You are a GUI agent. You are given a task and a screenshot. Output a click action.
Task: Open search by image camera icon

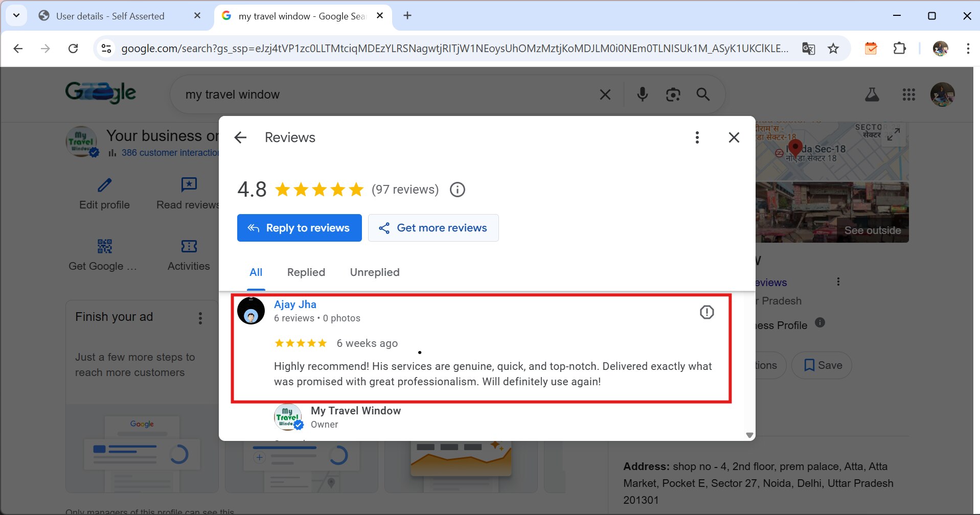[673, 95]
